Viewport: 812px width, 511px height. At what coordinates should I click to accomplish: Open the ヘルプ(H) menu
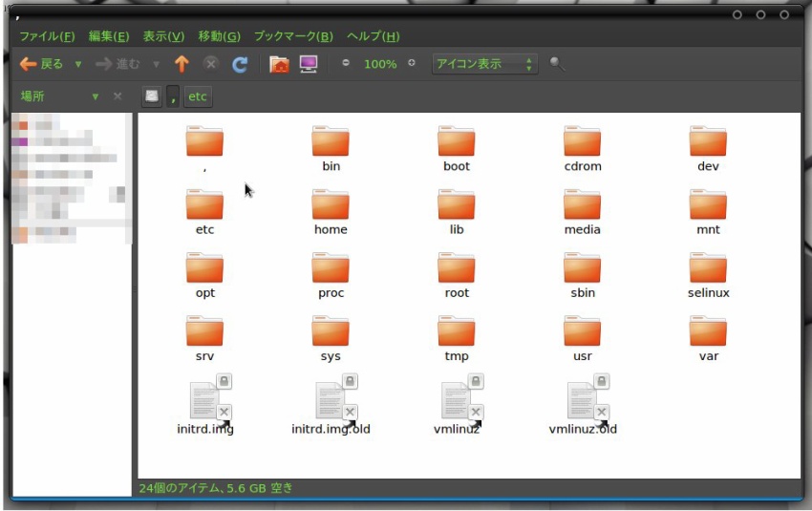tap(374, 36)
